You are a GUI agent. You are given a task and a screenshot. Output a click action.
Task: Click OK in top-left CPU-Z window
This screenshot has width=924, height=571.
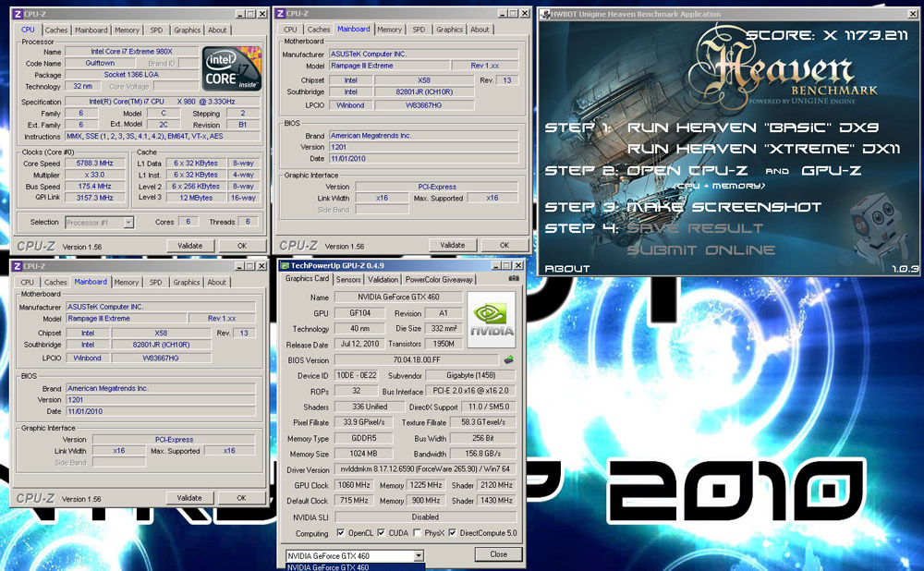click(x=242, y=246)
